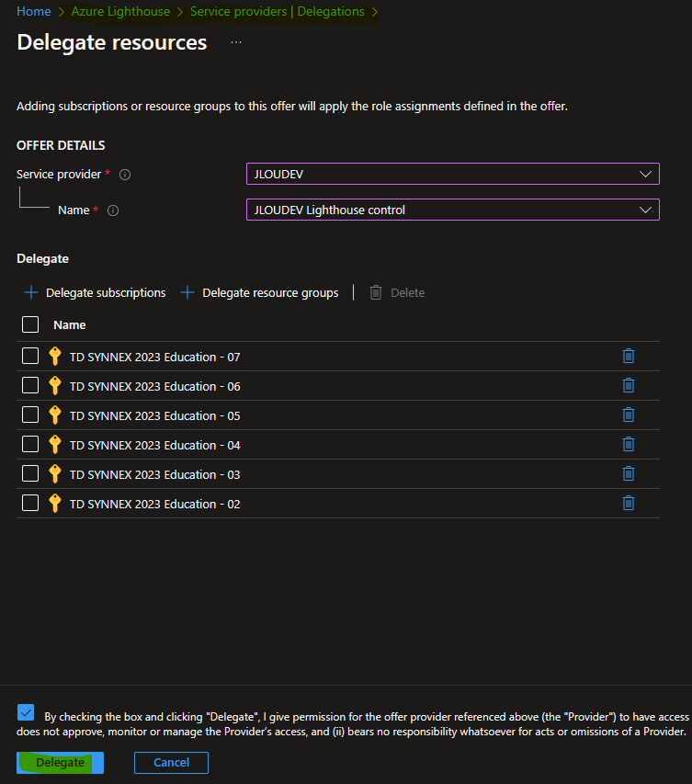Check the box for Education - 05
The height and width of the screenshot is (784, 692).
click(30, 415)
